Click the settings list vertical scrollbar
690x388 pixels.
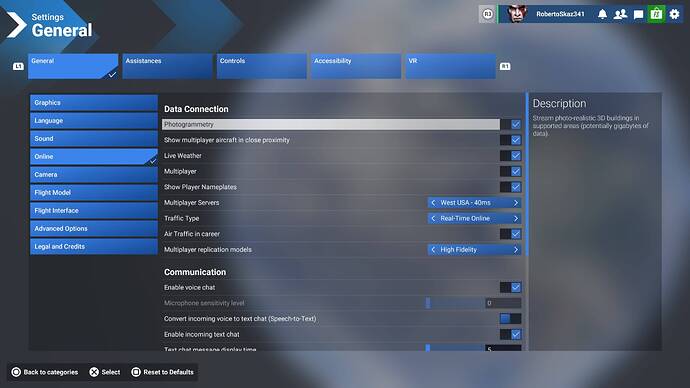click(x=527, y=175)
